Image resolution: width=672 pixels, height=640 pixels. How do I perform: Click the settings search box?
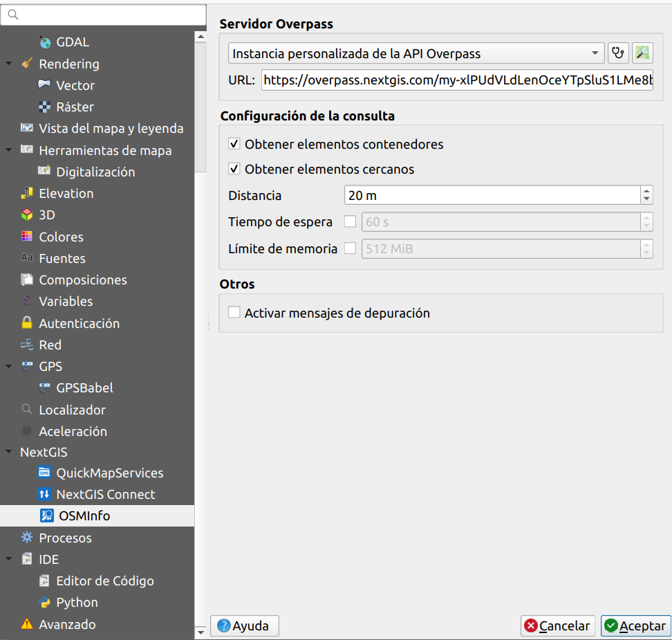click(103, 15)
